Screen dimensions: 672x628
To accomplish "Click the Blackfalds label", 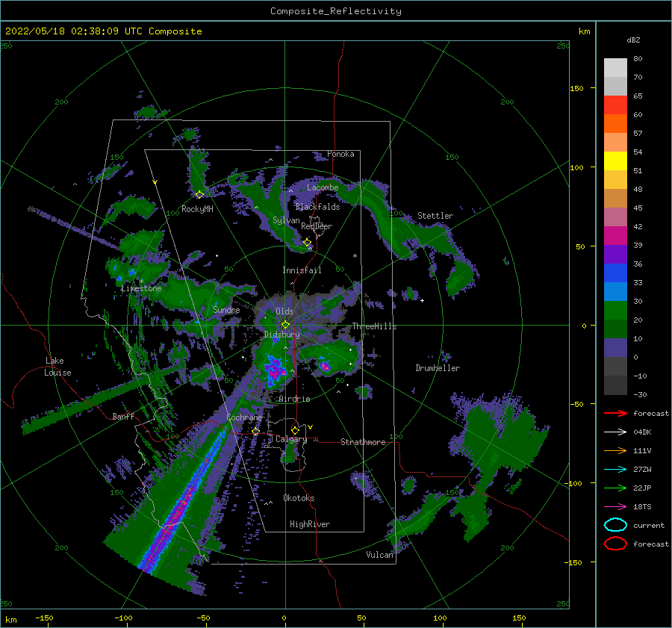I will [317, 207].
